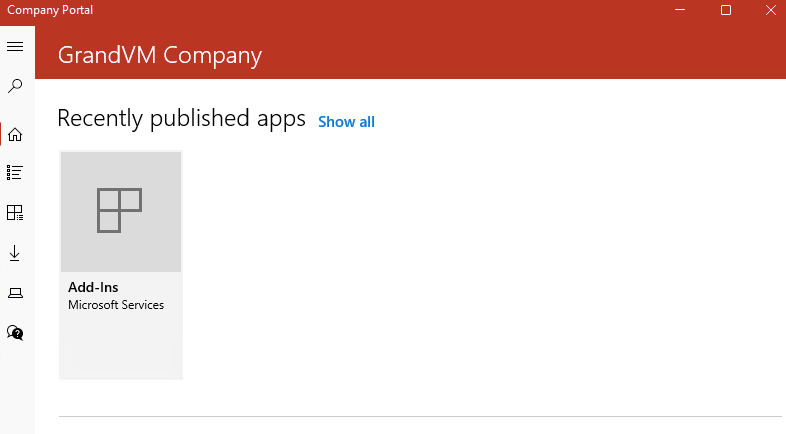The image size is (786, 434).
Task: Open the App categories icon
Action: click(15, 213)
